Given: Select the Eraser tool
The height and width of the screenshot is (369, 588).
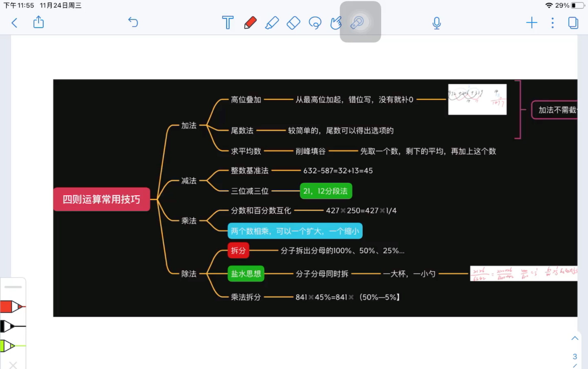Looking at the screenshot, I should click(293, 23).
